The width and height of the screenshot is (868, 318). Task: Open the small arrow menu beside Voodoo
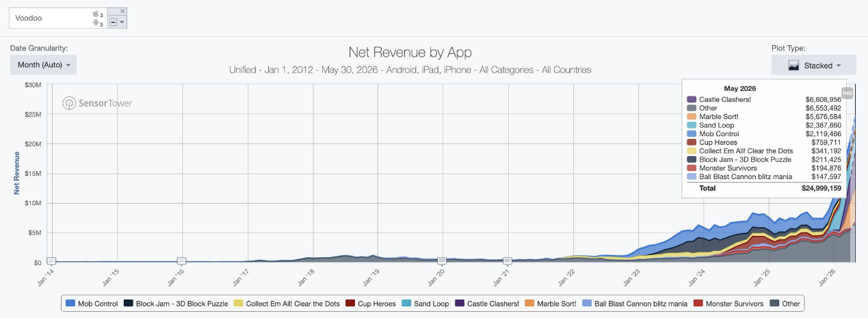pos(122,22)
